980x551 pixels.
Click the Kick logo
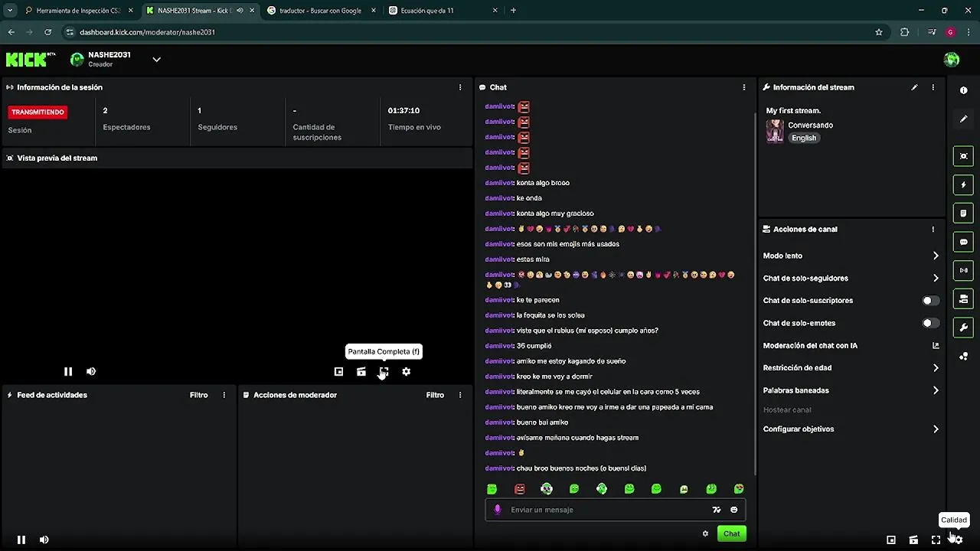click(31, 60)
